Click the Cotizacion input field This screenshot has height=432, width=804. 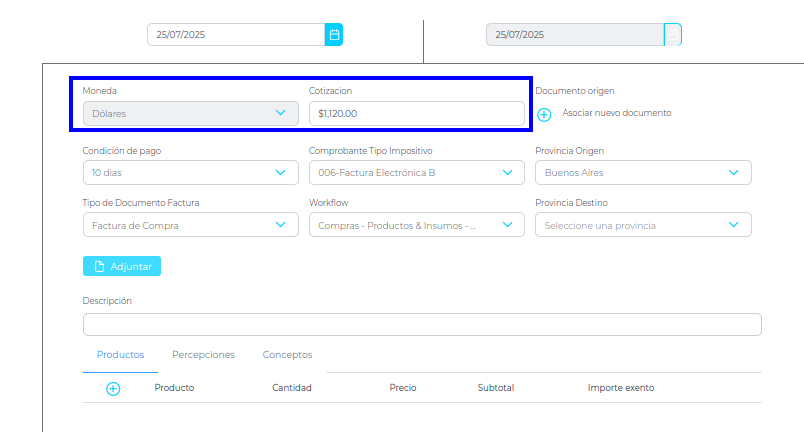(x=416, y=114)
